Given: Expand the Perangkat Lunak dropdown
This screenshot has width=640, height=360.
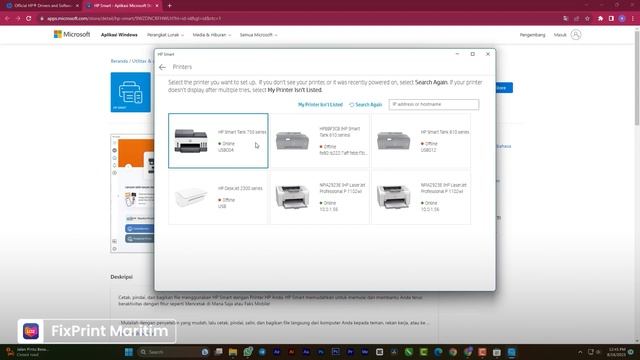Looking at the screenshot, I should pyautogui.click(x=165, y=35).
